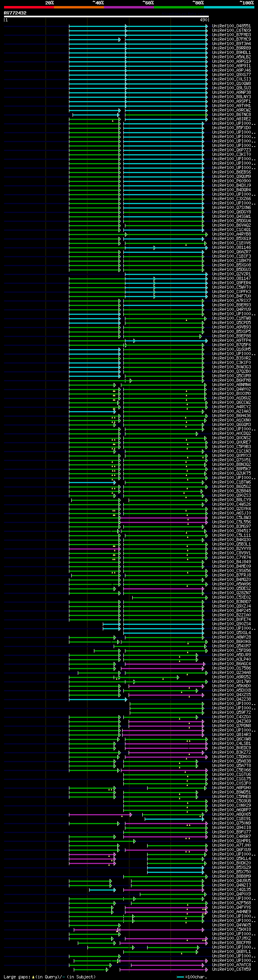Select hit label UniRef100_C1MTW8
Screen dimensions: 258x980
(231, 318)
